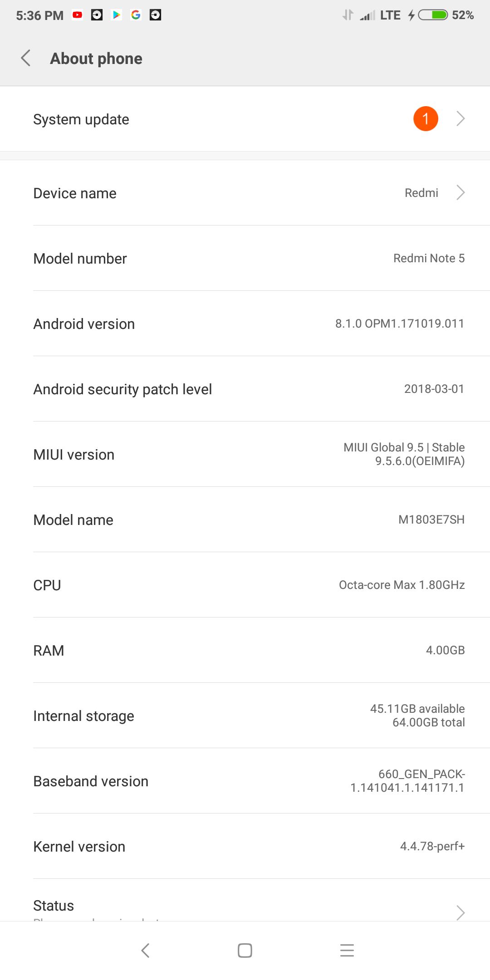Tap the battery indicator icon
The width and height of the screenshot is (490, 980).
coord(433,15)
